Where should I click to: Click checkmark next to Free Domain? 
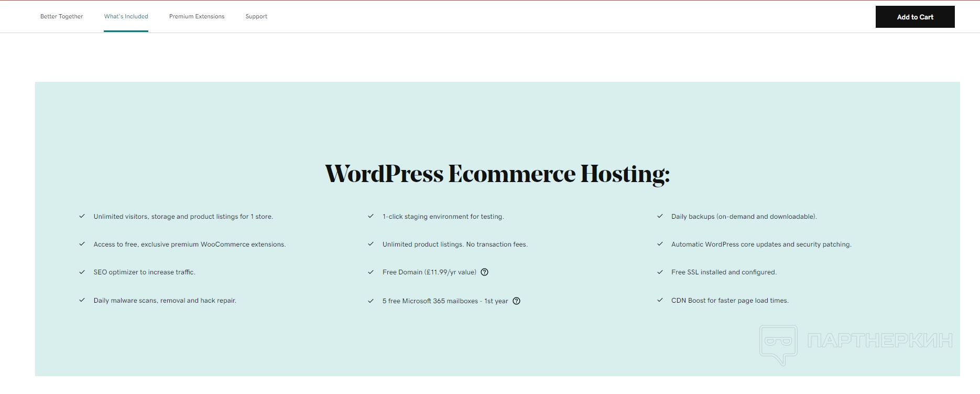point(371,272)
